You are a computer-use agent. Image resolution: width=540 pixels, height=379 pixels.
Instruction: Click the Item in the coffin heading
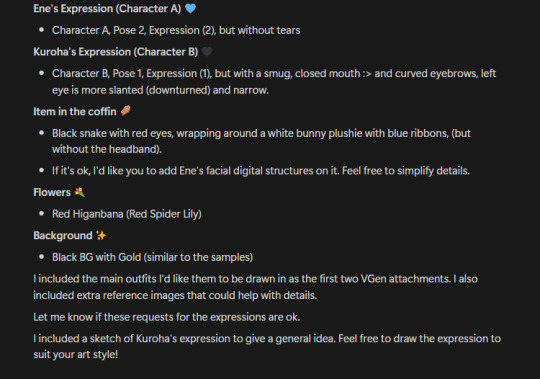coord(75,111)
